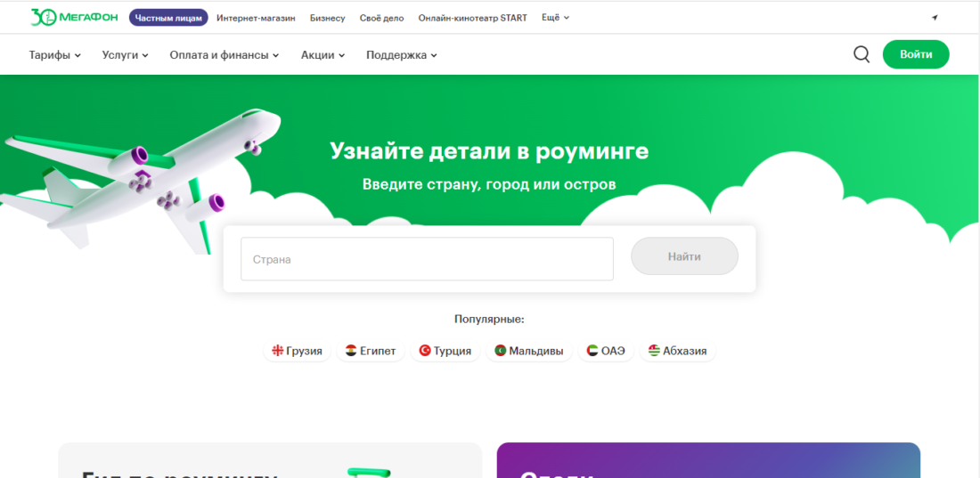Open the Ещё top menu
The image size is (980, 478).
[x=555, y=18]
